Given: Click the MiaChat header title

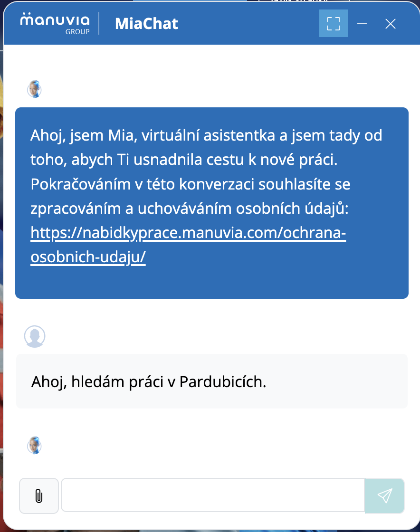Looking at the screenshot, I should pos(146,24).
